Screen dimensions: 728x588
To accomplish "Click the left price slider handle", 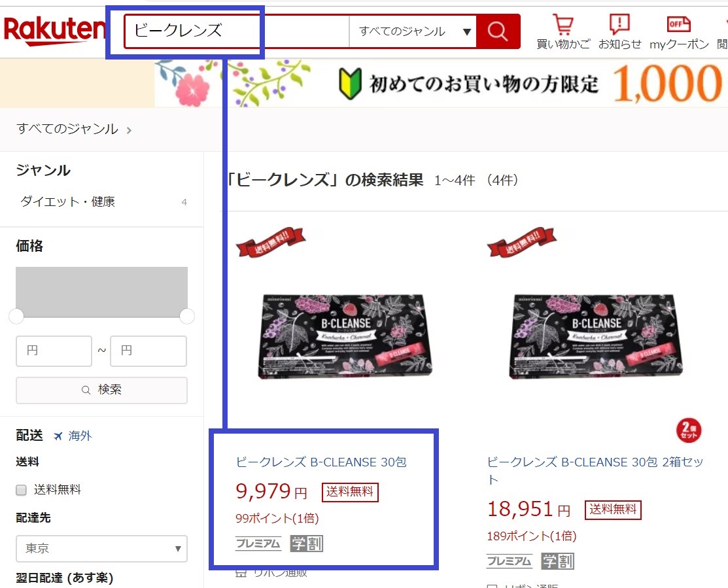I will click(x=16, y=317).
